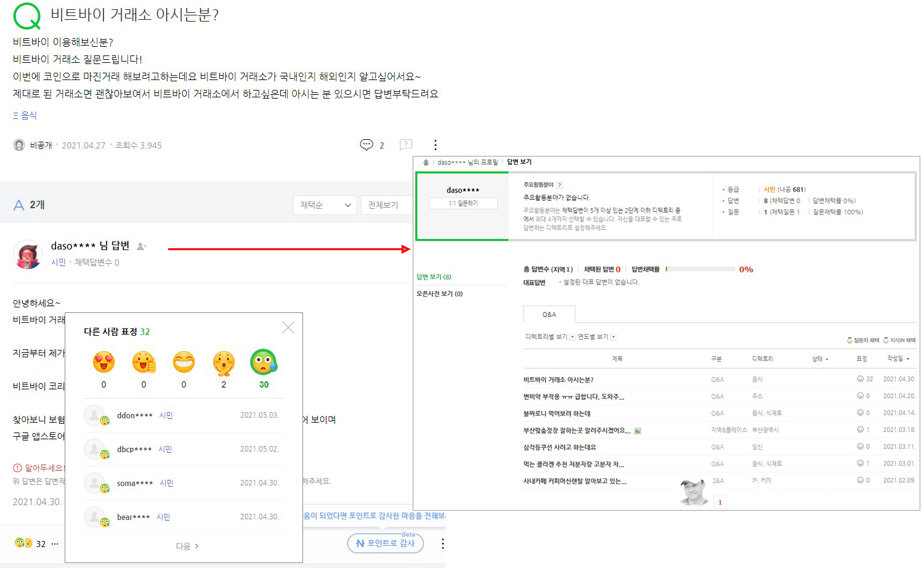
Task: Click soma**** username in reaction list
Action: coord(135,484)
